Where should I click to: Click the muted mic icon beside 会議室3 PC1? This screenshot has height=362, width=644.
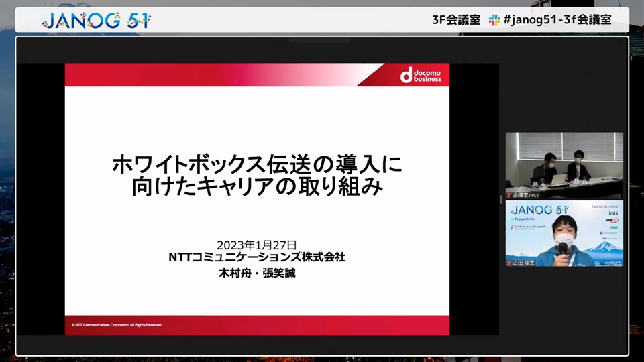509,195
